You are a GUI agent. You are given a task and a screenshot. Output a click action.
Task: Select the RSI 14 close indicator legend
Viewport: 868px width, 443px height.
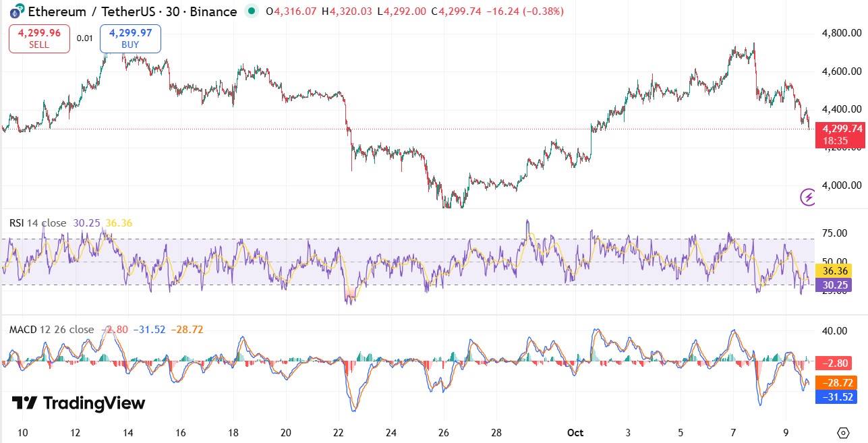coord(38,223)
